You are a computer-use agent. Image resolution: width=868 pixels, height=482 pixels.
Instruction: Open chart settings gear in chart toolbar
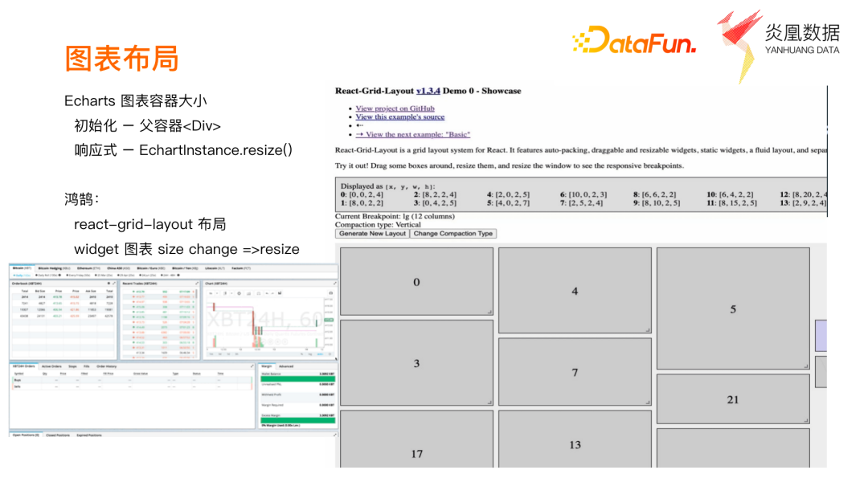(240, 293)
